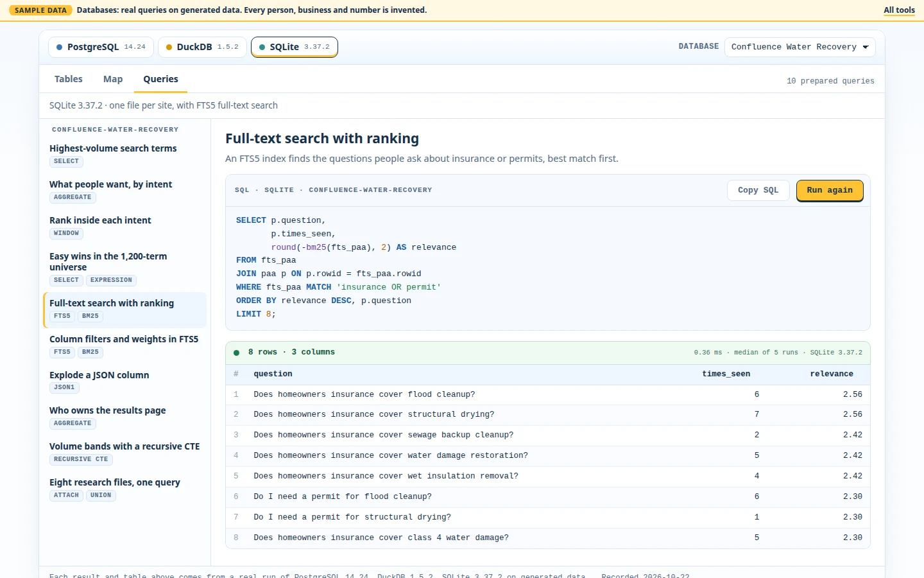Click the ATTACH tag under Eight research files

[66, 495]
